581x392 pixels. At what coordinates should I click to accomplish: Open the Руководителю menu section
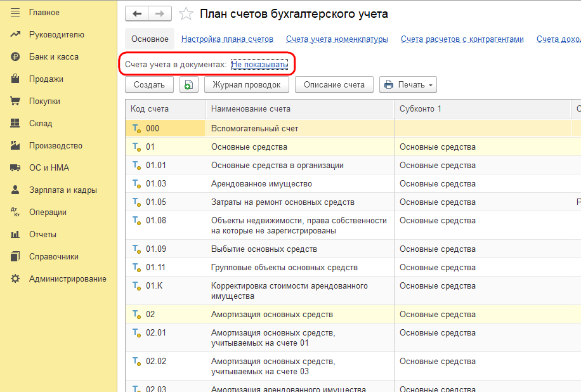(56, 34)
